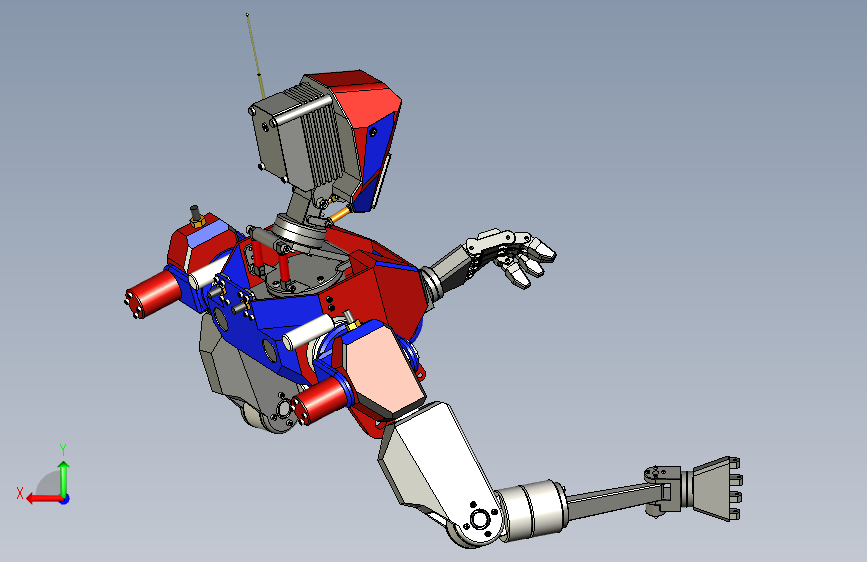Select the grey gripper claw at arm's end
The height and width of the screenshot is (562, 867).
click(716, 488)
